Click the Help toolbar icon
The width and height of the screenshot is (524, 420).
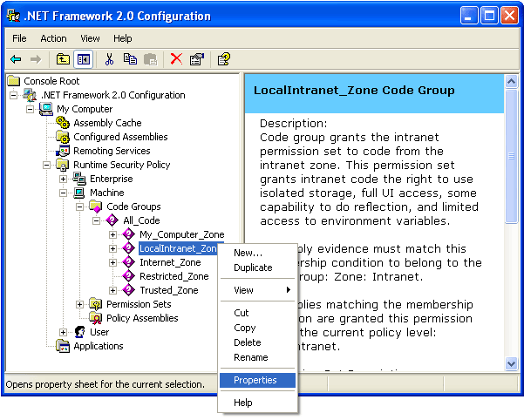[x=224, y=59]
